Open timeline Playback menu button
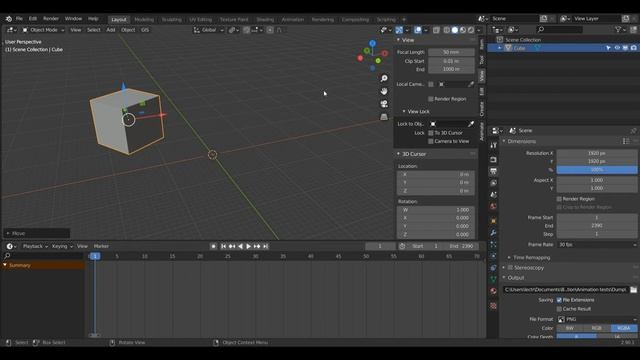Image resolution: width=640 pixels, height=360 pixels. tap(35, 246)
